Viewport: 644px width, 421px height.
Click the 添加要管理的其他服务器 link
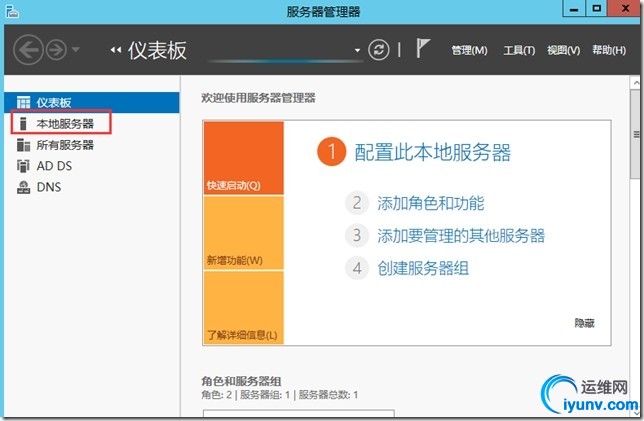(x=461, y=235)
